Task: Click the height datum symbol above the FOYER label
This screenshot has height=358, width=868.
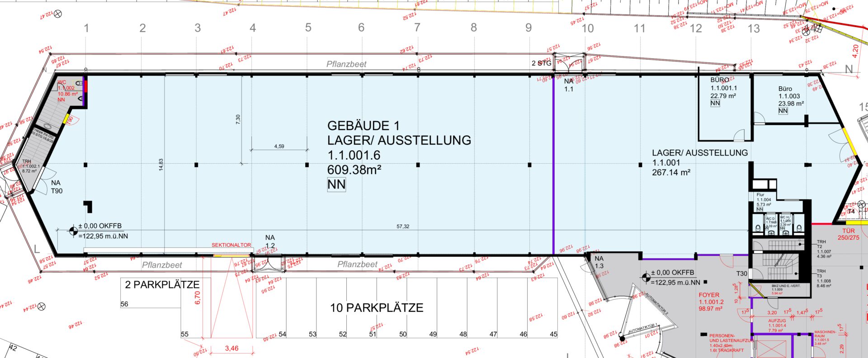Action: click(646, 278)
